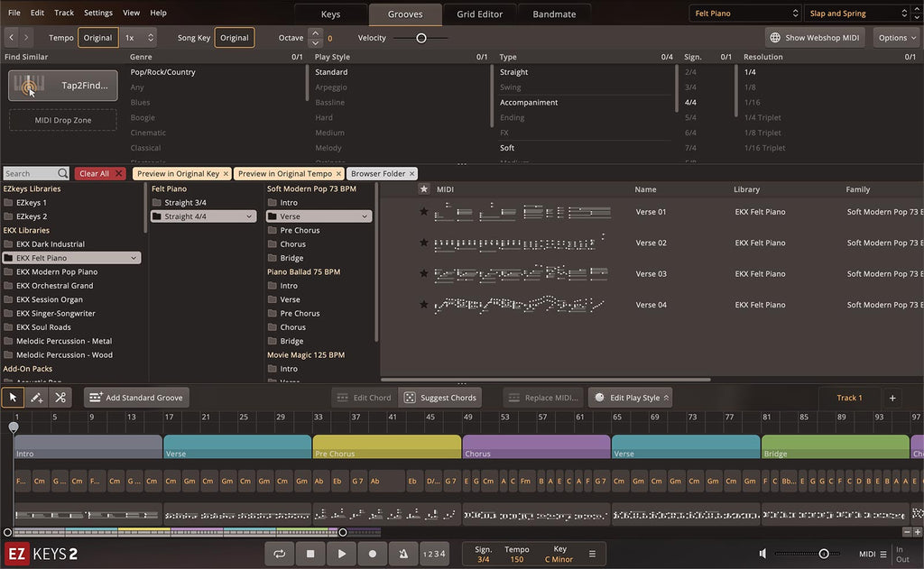
Task: Select the pencil draw tool
Action: click(36, 398)
